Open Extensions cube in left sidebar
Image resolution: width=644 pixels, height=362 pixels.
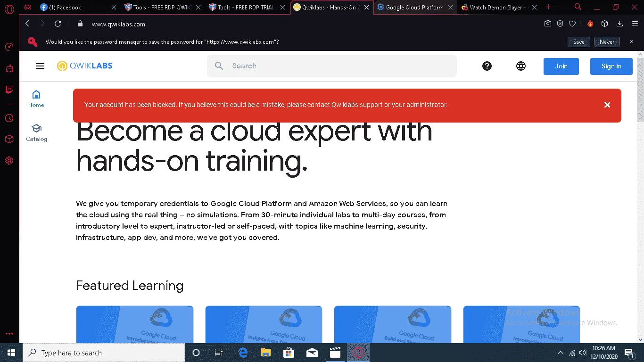(x=9, y=139)
